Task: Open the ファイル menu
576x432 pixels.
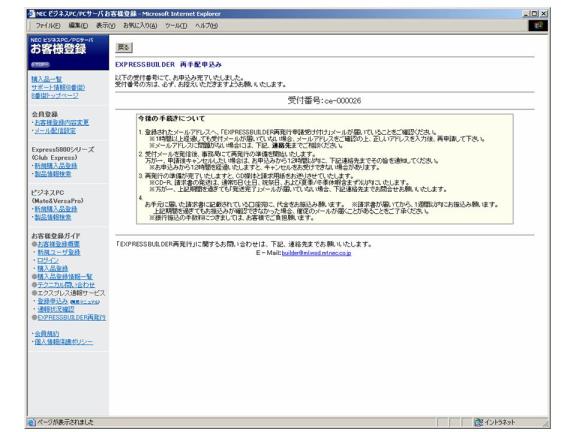Action: [48, 26]
